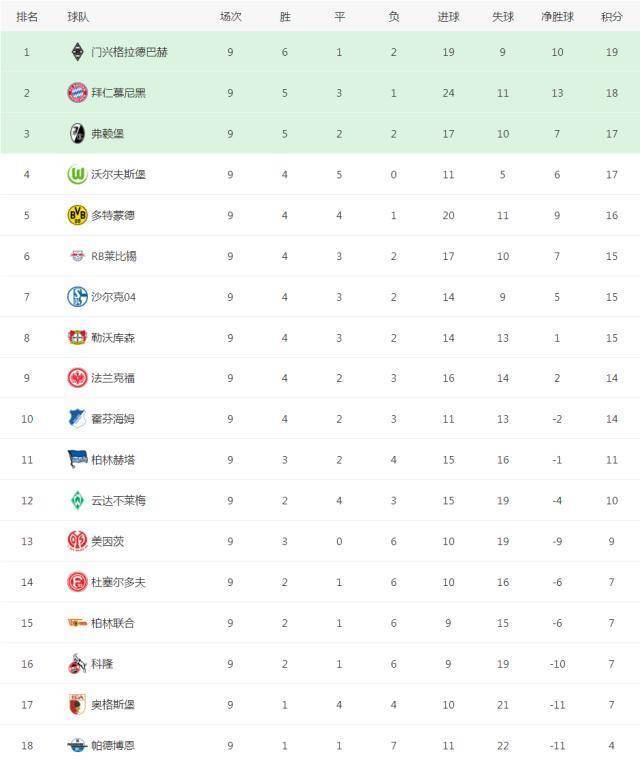Click the Mönchengladbach club crest icon
The width and height of the screenshot is (640, 761).
[x=77, y=51]
